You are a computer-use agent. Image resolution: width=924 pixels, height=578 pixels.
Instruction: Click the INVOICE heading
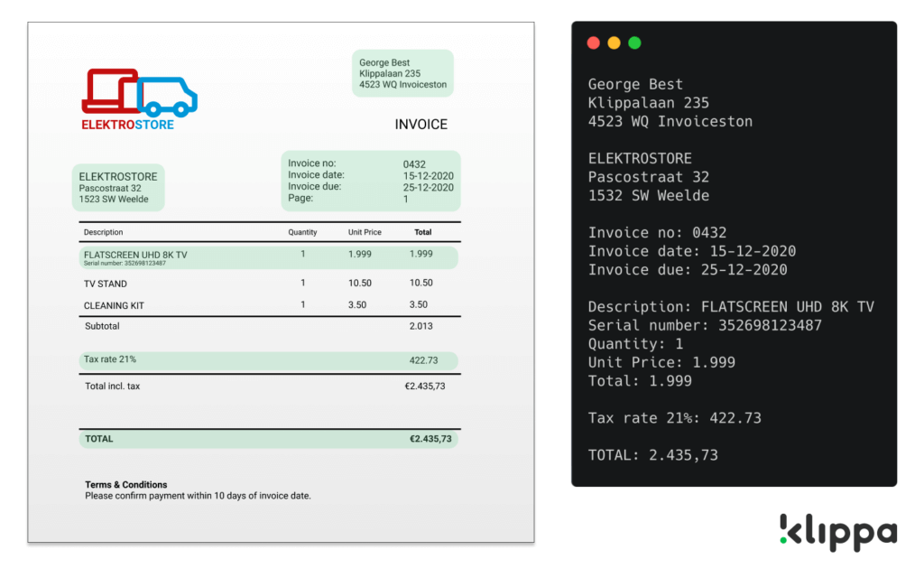coord(420,125)
